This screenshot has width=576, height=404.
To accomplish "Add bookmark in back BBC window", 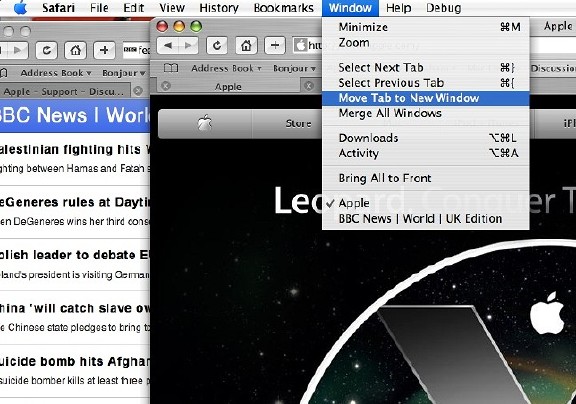I will coord(104,50).
